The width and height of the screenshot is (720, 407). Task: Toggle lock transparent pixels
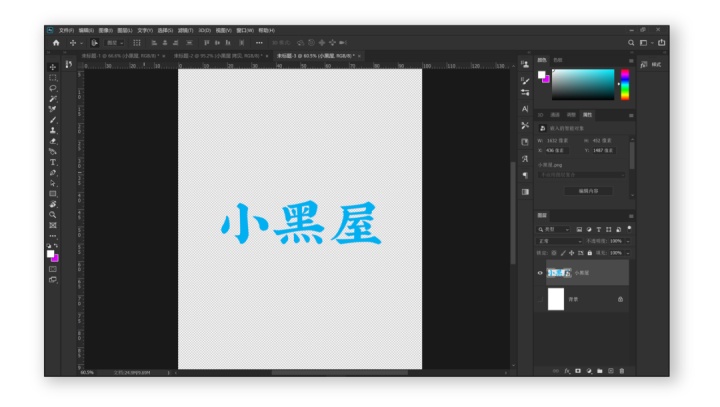554,253
